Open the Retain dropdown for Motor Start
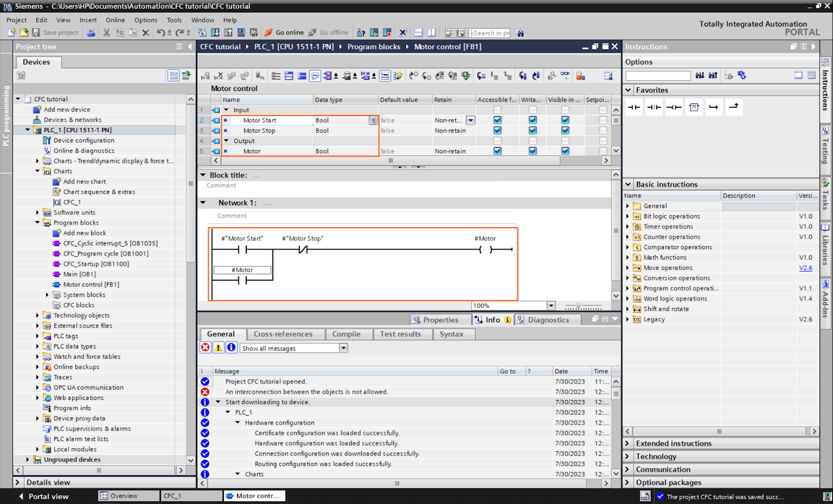Viewport: 833px width, 504px height. (x=470, y=120)
